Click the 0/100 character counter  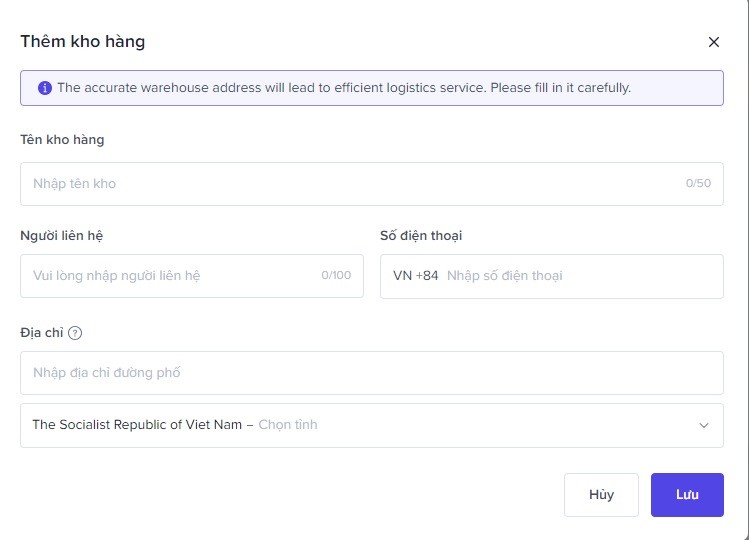(336, 276)
